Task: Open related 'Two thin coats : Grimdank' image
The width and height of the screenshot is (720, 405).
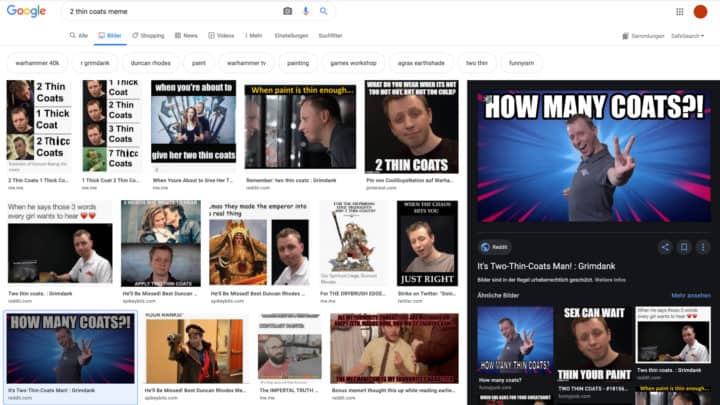Action: pos(673,335)
